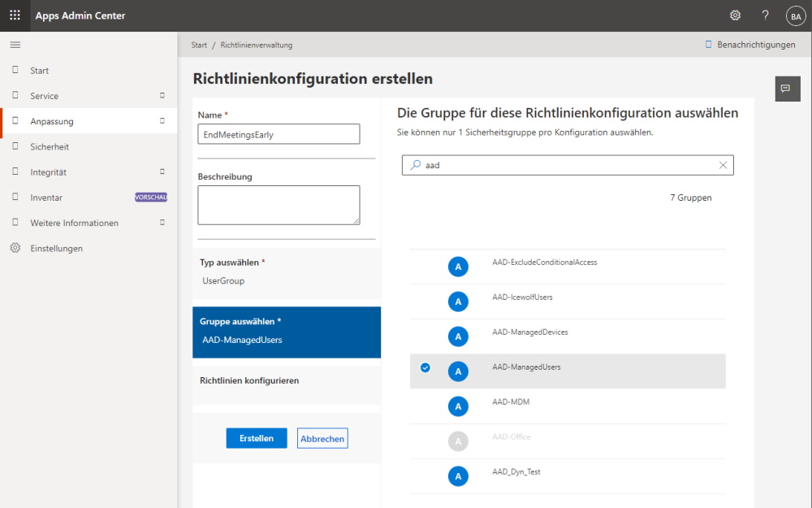Select the AAD-ManagedDevices group name
Viewport: 812px width, 508px height.
click(x=529, y=332)
